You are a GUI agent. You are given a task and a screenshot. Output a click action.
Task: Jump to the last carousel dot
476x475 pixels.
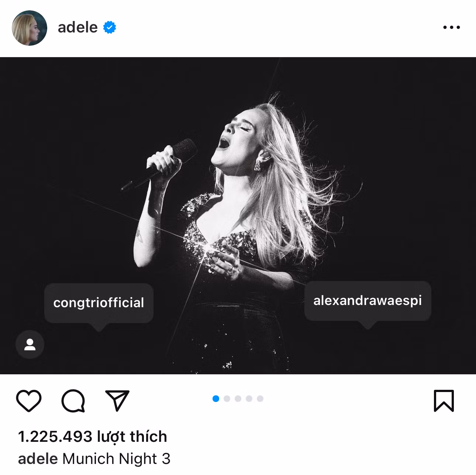click(x=260, y=399)
